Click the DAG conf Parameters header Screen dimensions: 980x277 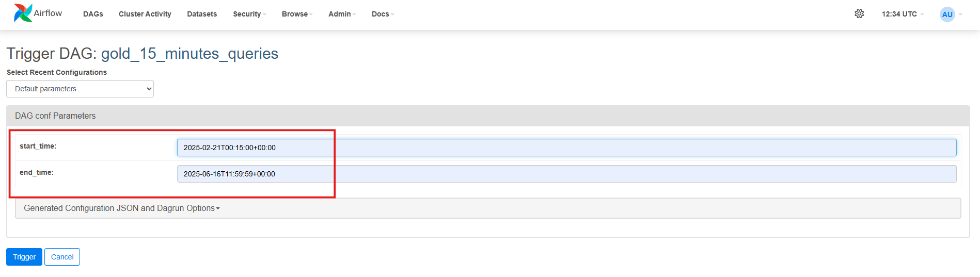coord(55,116)
